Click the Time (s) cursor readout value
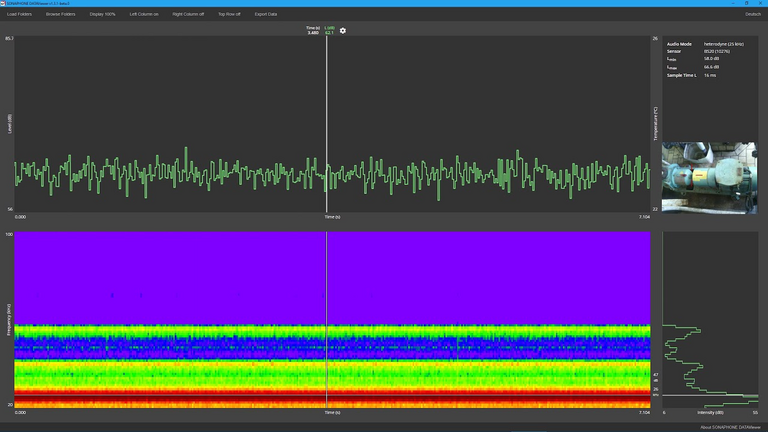The image size is (768, 432). tap(313, 33)
